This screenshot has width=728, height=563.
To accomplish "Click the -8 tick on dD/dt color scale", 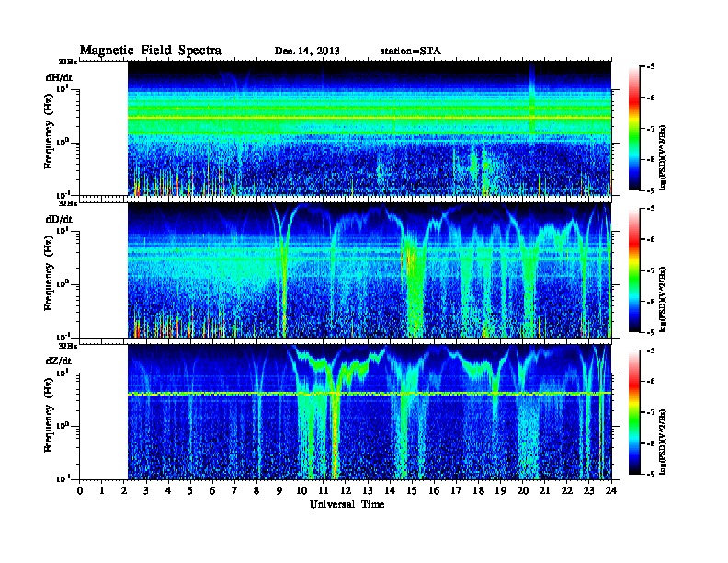I will [x=651, y=301].
